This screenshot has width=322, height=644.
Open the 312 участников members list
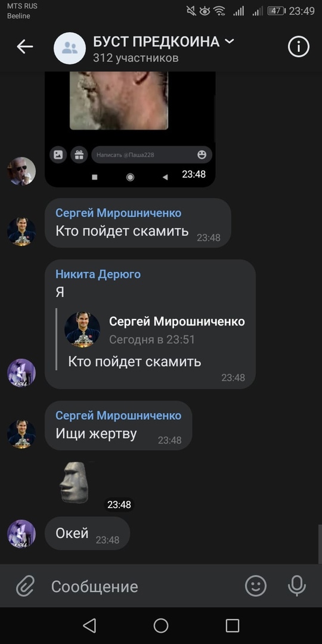click(x=135, y=58)
